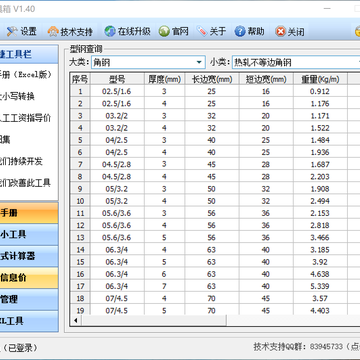The image size is (360, 360).
Task: Click the 短边宽(mm) column header
Action: 266,79
